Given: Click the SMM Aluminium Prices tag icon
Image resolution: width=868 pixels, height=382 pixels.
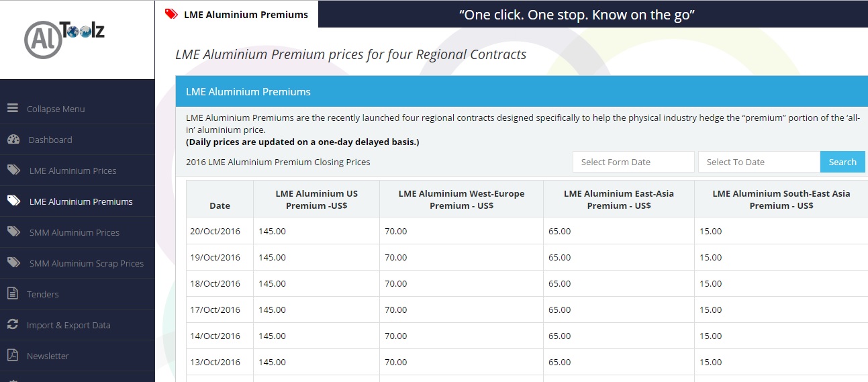Looking at the screenshot, I should (x=13, y=232).
